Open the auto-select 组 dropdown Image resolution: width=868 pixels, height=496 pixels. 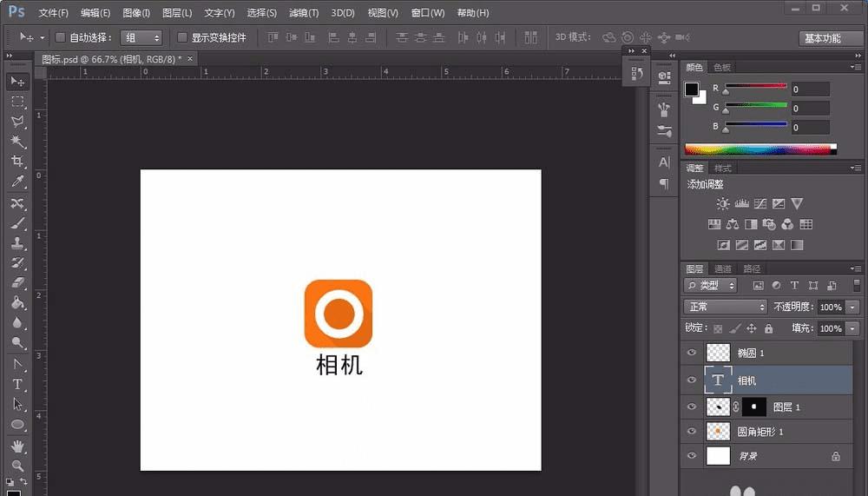tap(141, 37)
